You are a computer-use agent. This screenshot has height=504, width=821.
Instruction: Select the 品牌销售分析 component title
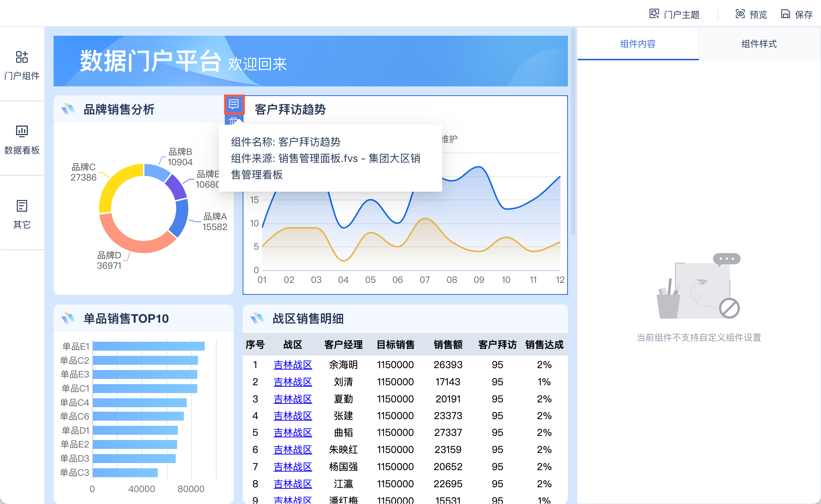(119, 109)
